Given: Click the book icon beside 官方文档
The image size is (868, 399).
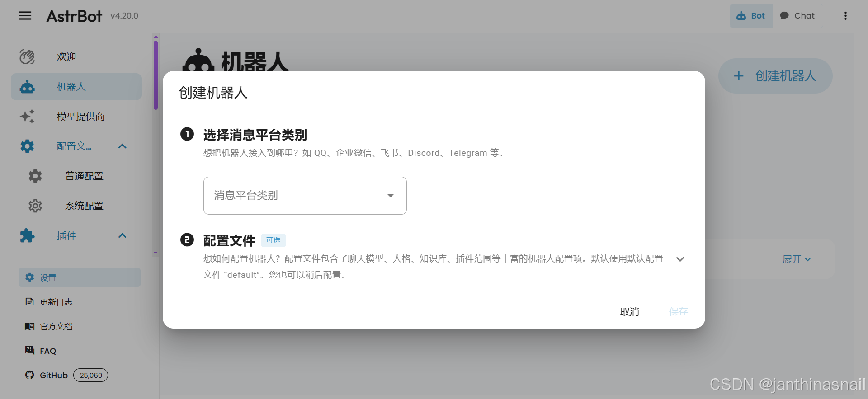Looking at the screenshot, I should (x=29, y=326).
